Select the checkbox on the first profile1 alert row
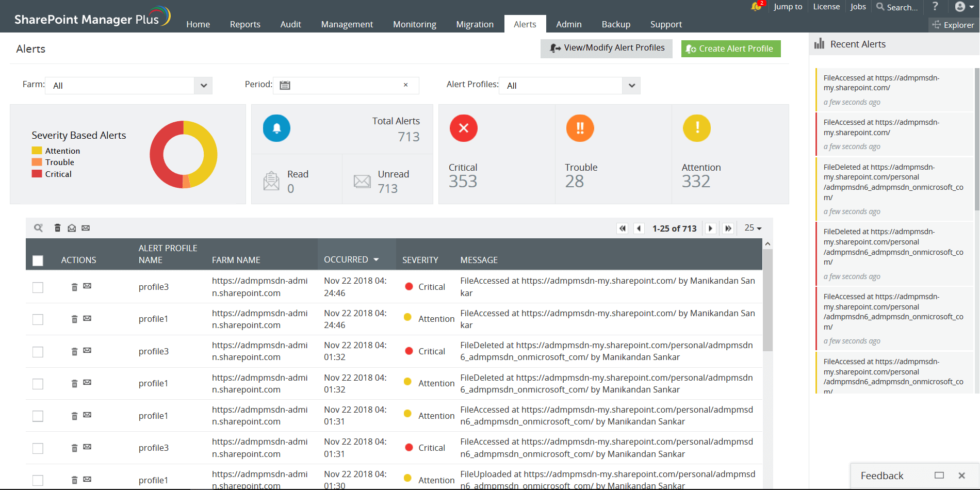 [38, 319]
